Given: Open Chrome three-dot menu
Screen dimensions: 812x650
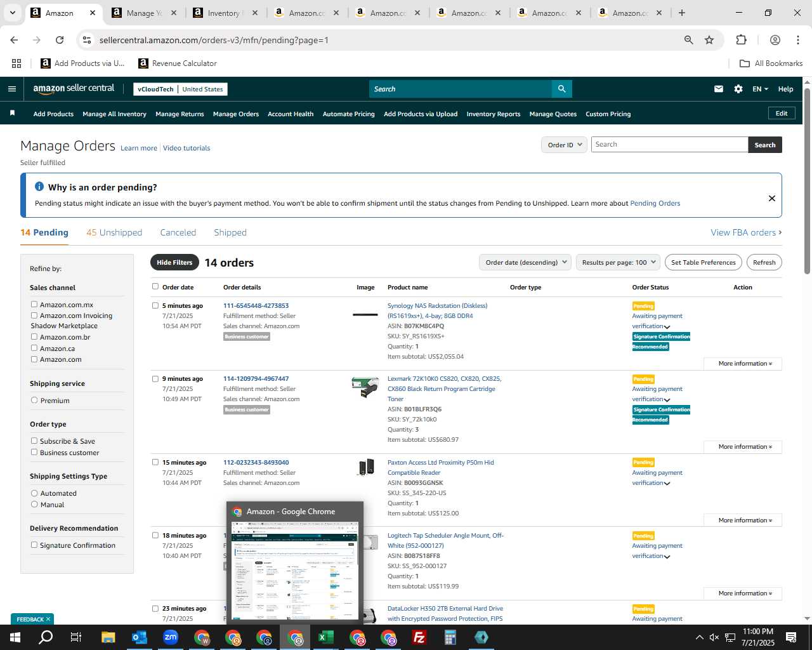Looking at the screenshot, I should tap(798, 40).
